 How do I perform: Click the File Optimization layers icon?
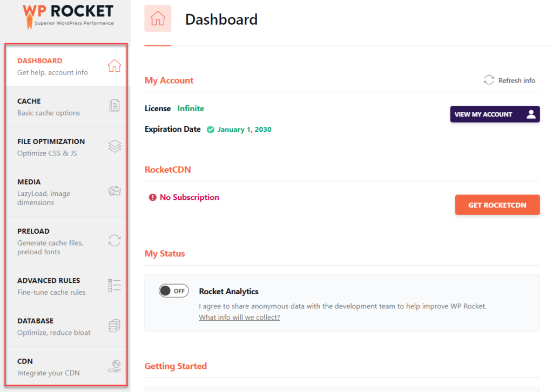(114, 146)
